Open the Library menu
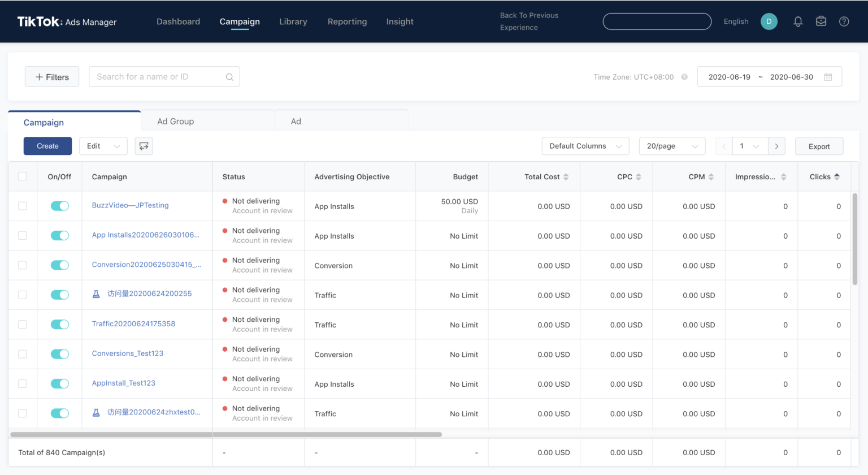The width and height of the screenshot is (868, 475). coord(293,21)
